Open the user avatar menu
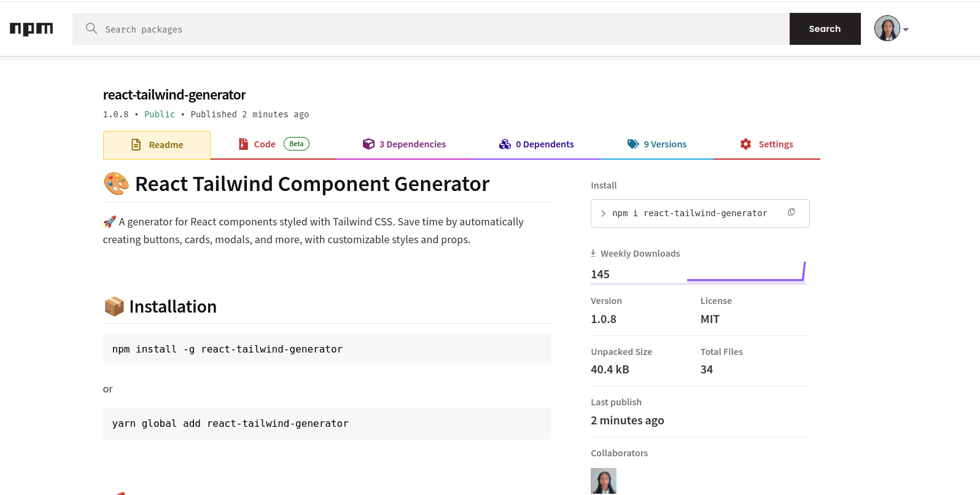980x495 pixels. [887, 29]
